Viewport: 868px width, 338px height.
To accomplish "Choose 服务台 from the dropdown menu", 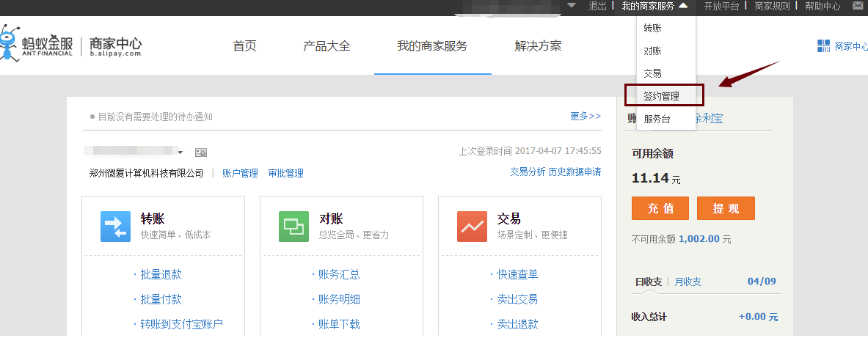I will (x=657, y=118).
